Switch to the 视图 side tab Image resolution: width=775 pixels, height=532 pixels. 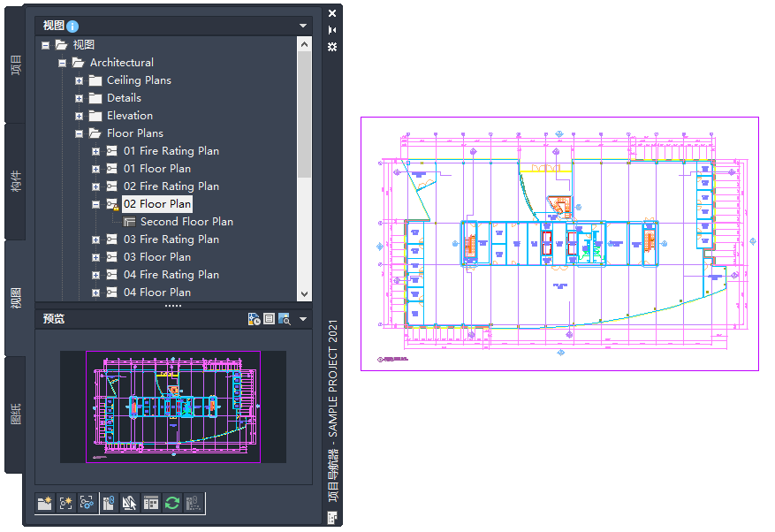(16, 298)
